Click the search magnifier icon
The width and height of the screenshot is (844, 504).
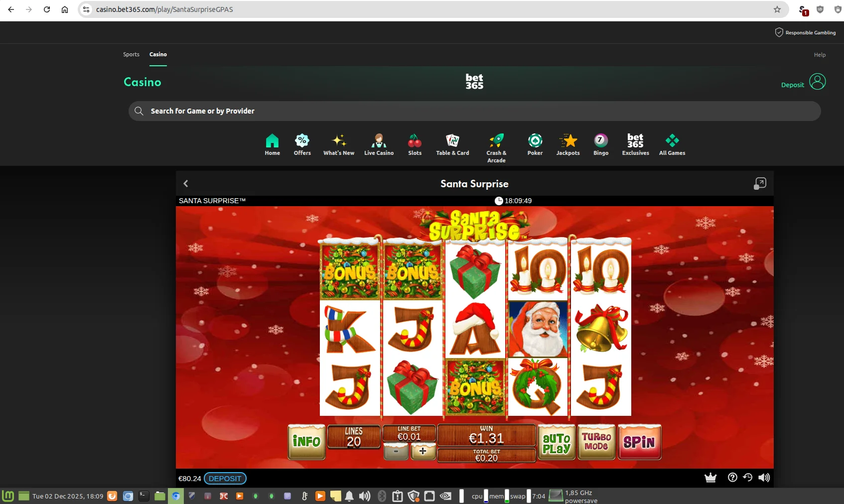[139, 111]
